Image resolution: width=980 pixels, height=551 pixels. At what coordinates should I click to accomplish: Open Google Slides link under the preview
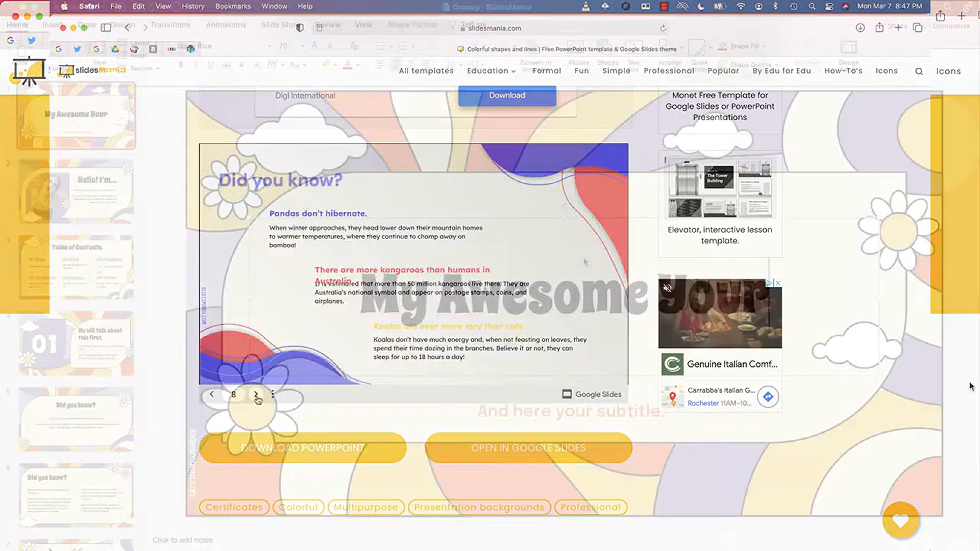pos(592,394)
